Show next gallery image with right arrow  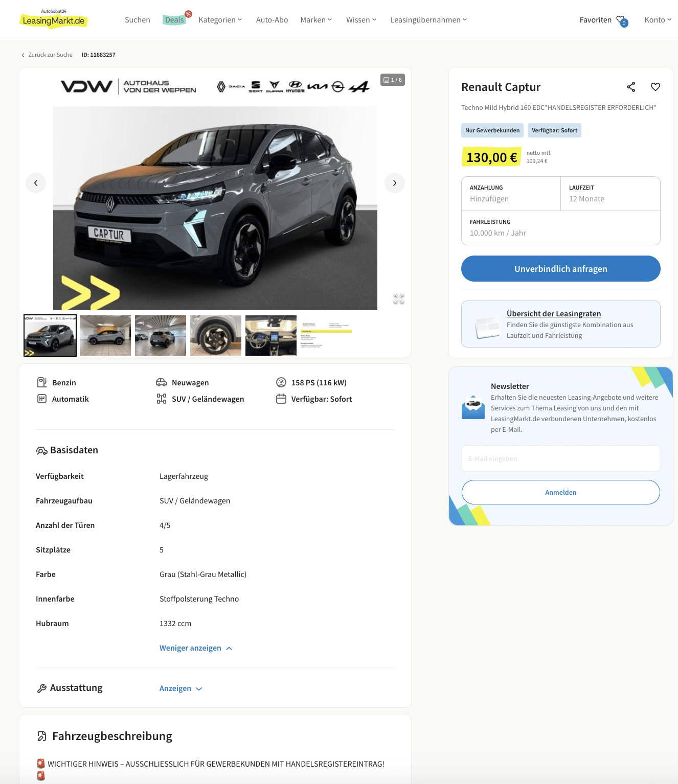tap(395, 183)
